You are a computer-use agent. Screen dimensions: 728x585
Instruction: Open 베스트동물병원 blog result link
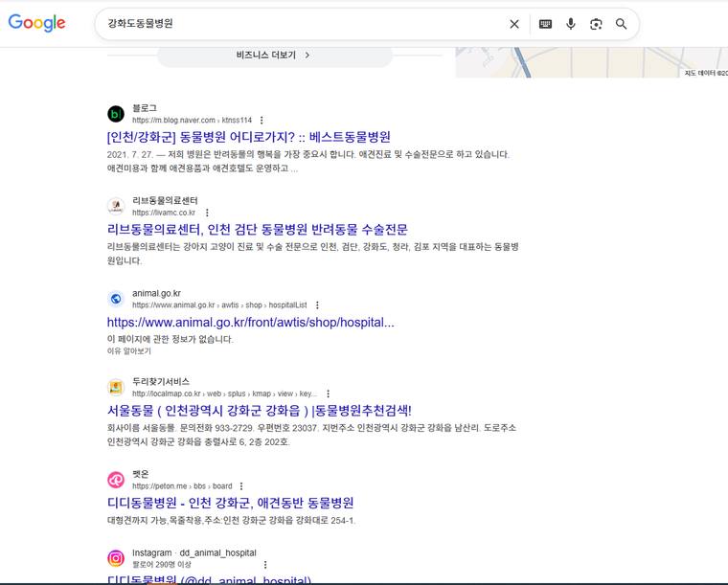point(248,137)
